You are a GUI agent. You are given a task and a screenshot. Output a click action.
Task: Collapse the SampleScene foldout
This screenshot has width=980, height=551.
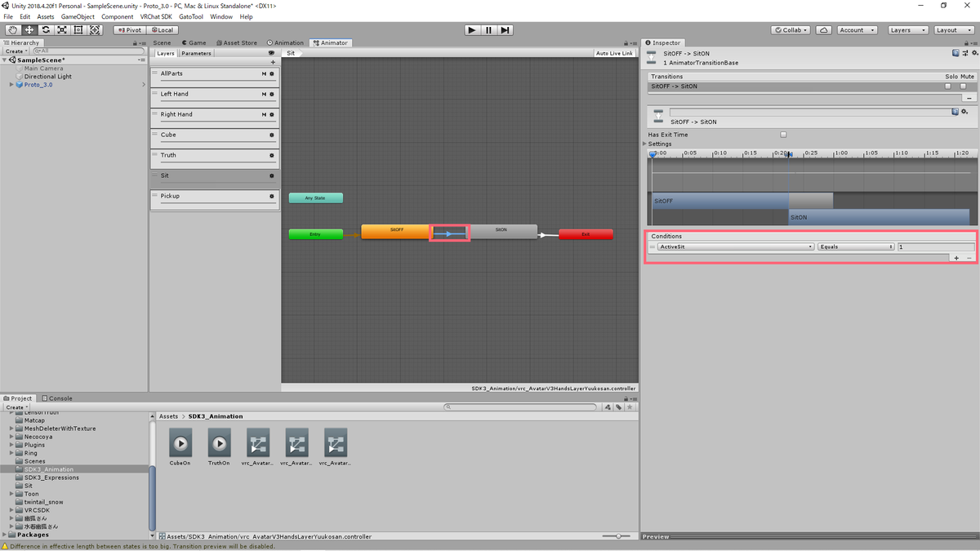[x=5, y=60]
